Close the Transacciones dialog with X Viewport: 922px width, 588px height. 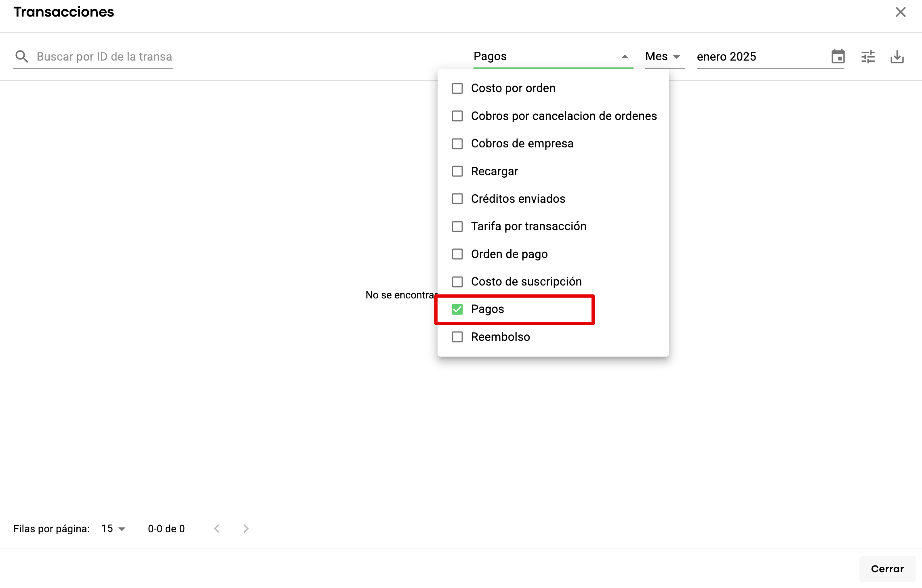tap(901, 12)
